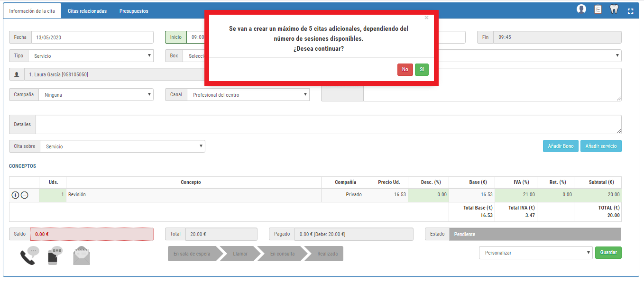The height and width of the screenshot is (283, 644).
Task: Open the clipboard icon in header
Action: (598, 9)
